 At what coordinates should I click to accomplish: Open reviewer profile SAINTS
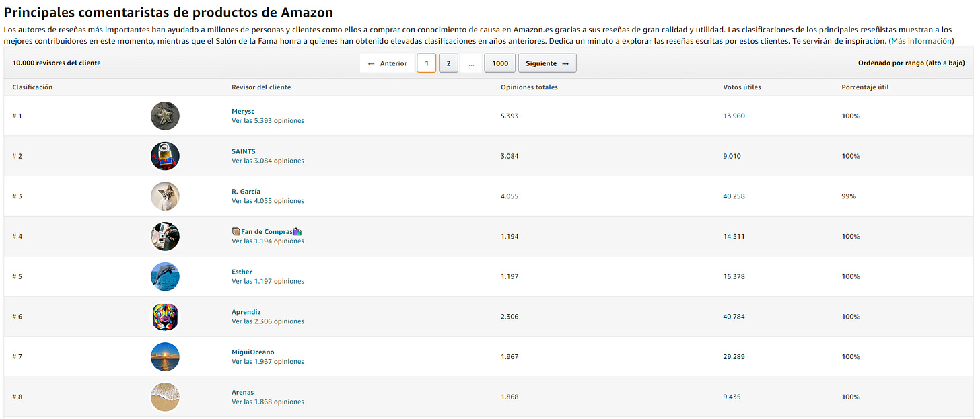pos(244,151)
